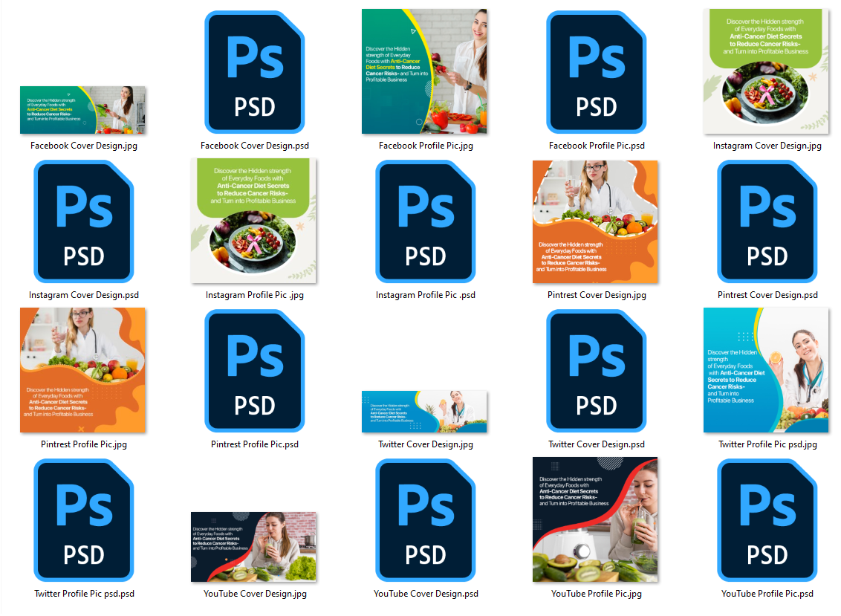
Task: Select the Pintrest Cover Design.jpg thumbnail
Action: [596, 221]
